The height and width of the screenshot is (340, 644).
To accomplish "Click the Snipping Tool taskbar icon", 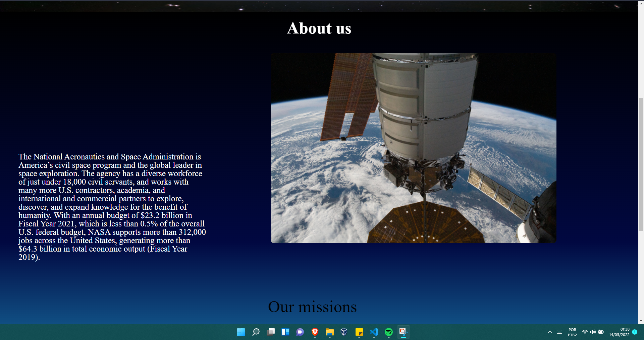I will click(403, 332).
